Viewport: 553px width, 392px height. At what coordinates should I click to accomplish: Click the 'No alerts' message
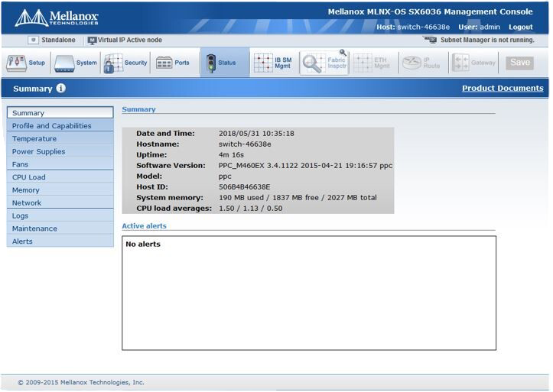point(143,244)
